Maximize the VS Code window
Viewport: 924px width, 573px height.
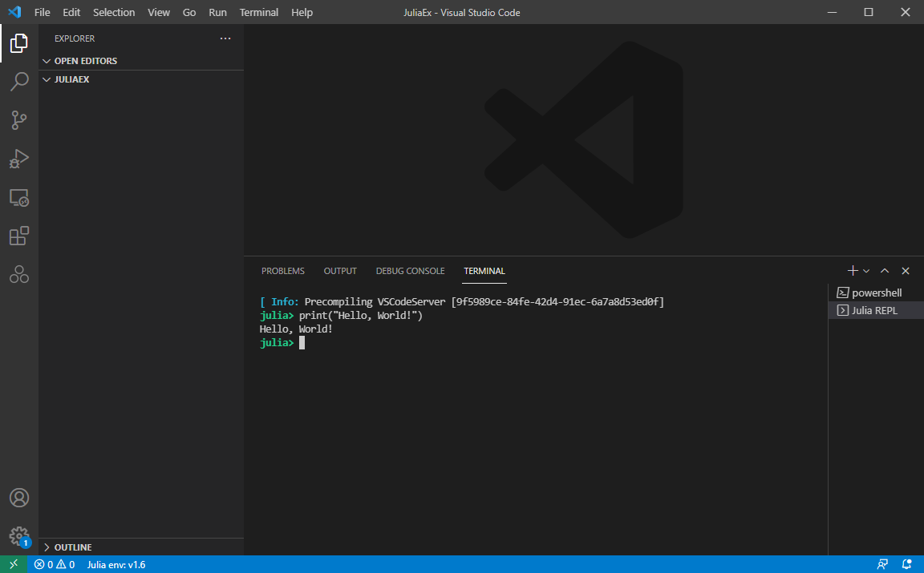(869, 12)
